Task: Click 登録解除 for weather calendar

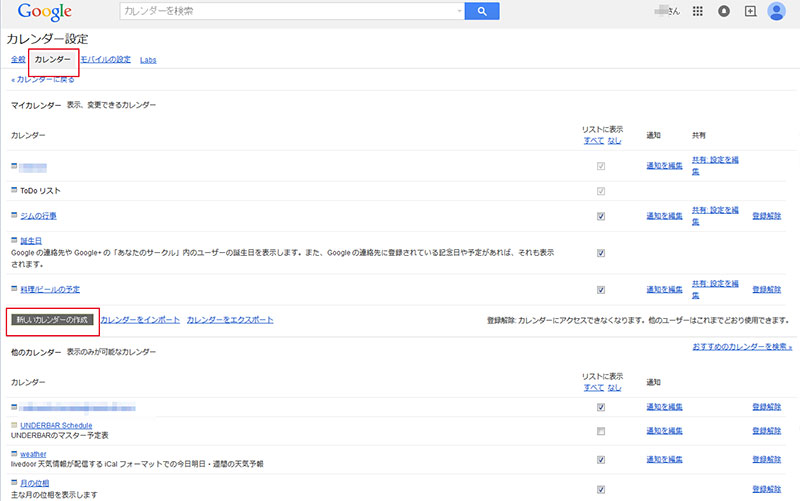Action: [x=766, y=459]
